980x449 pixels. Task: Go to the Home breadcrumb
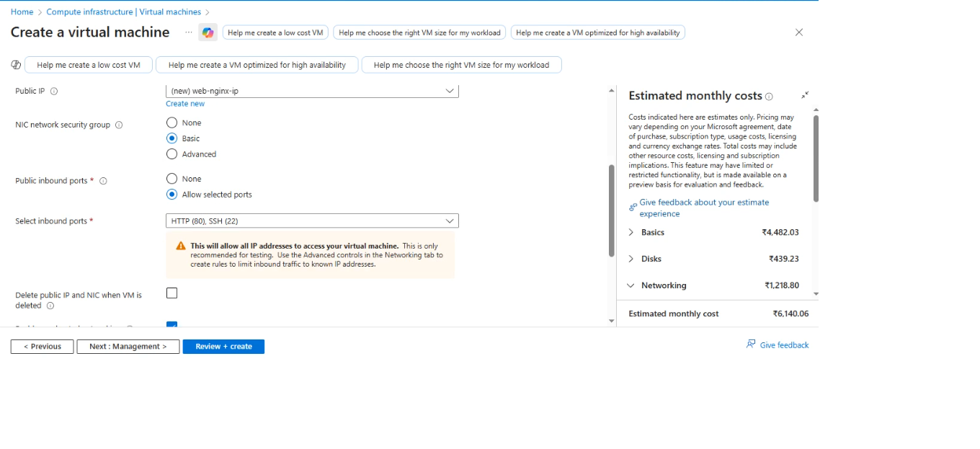point(22,12)
